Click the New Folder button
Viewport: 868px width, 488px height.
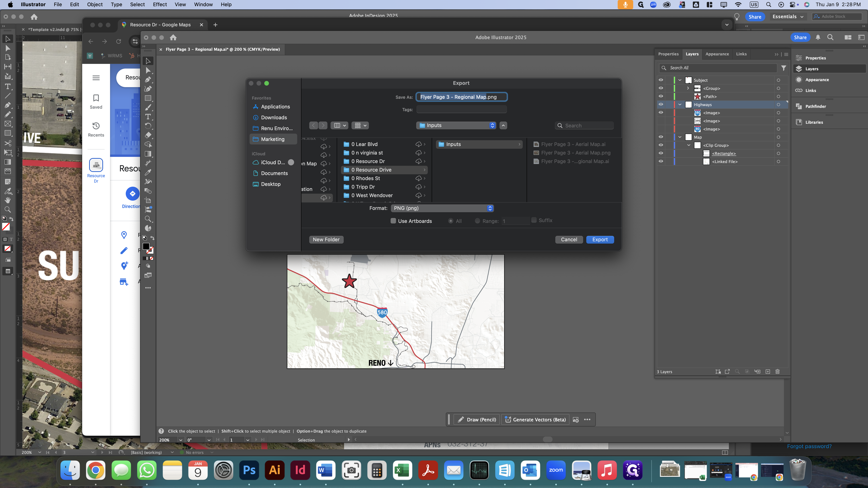pos(326,240)
